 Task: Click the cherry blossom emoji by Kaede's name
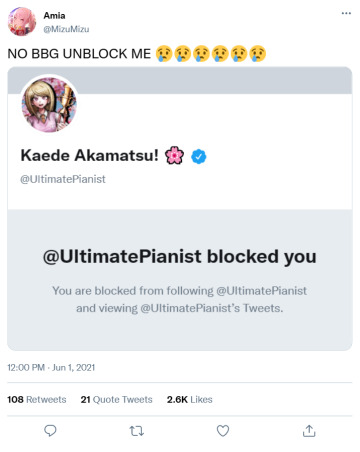174,156
